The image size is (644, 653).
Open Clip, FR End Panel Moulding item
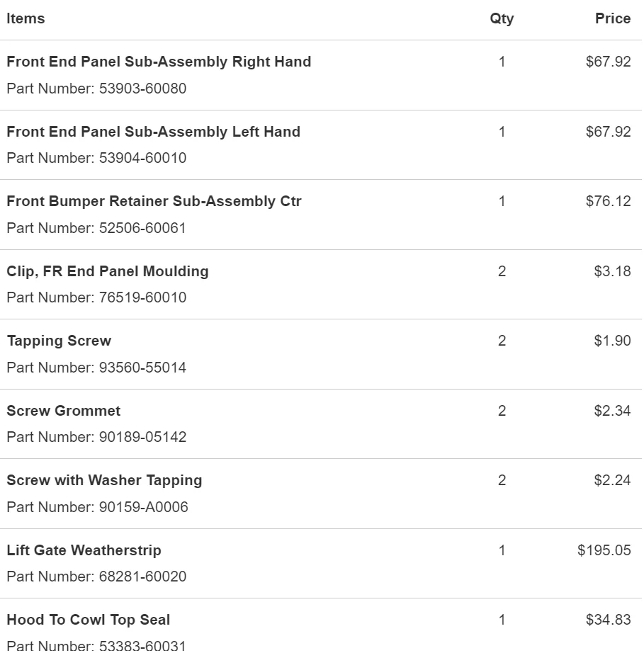[108, 271]
